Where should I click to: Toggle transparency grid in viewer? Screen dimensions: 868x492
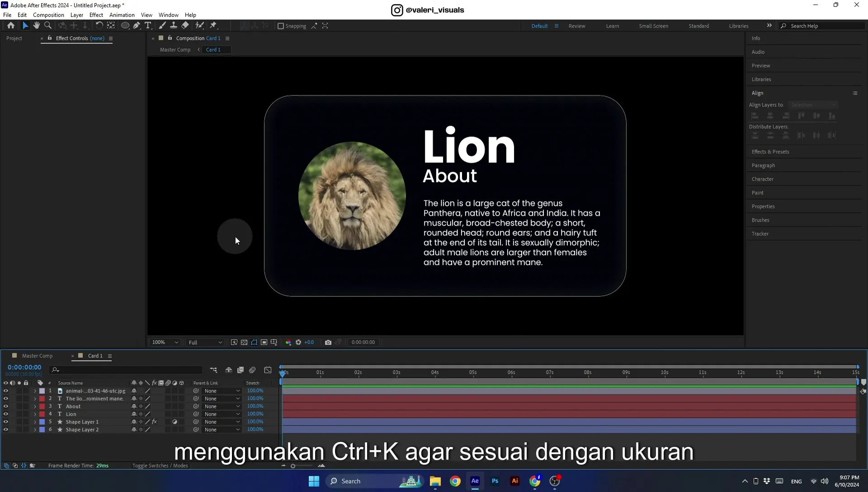pos(244,342)
